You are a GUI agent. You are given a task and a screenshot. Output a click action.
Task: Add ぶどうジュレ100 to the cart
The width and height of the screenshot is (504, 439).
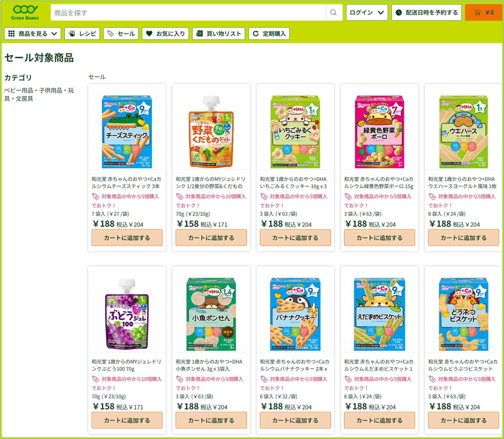coord(127,420)
